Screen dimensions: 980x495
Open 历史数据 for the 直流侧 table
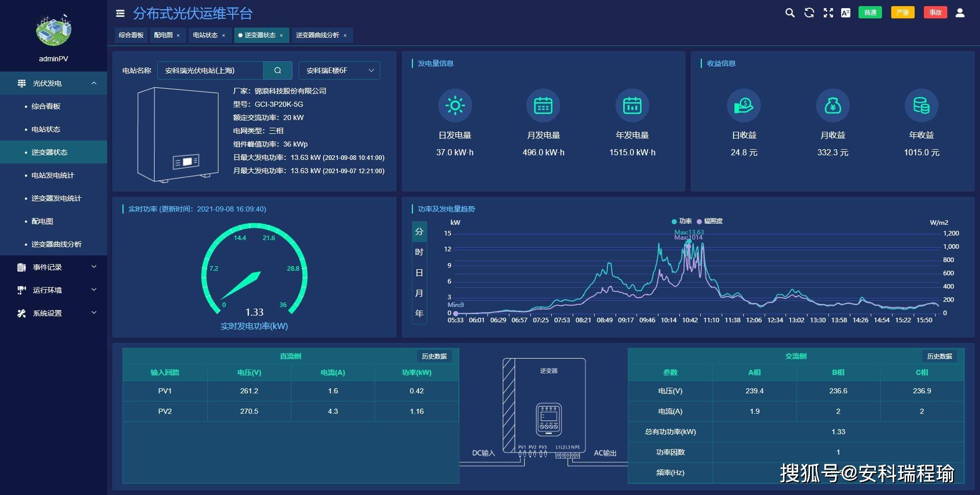click(x=434, y=356)
